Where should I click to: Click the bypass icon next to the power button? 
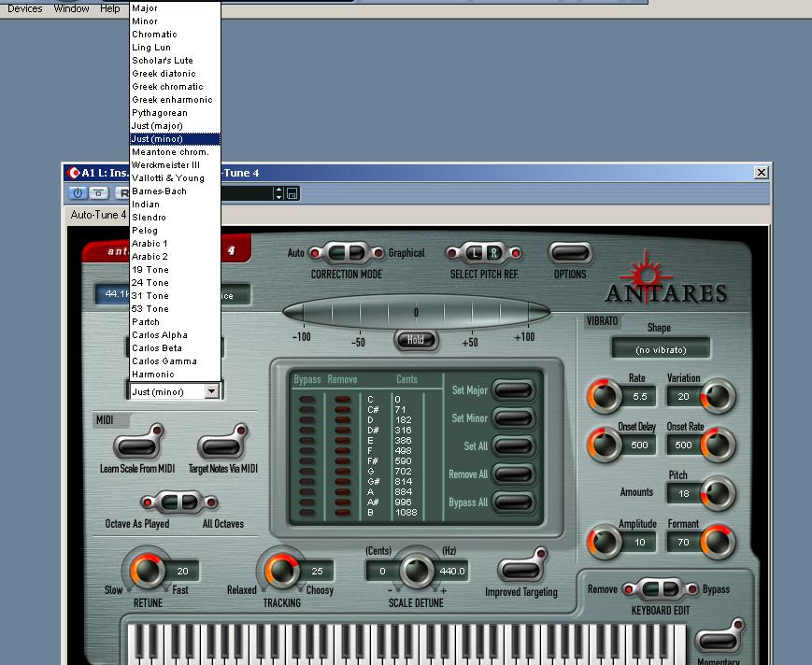coord(98,193)
